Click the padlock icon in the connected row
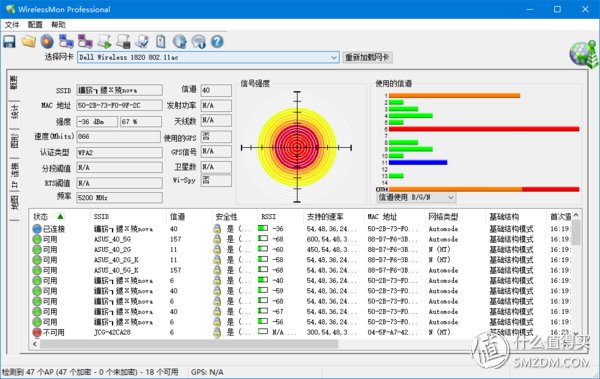The image size is (600, 379). (x=217, y=229)
